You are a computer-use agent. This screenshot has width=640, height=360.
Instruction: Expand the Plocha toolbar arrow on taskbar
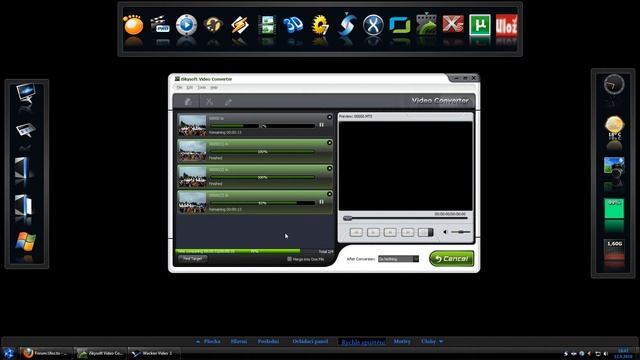198,342
